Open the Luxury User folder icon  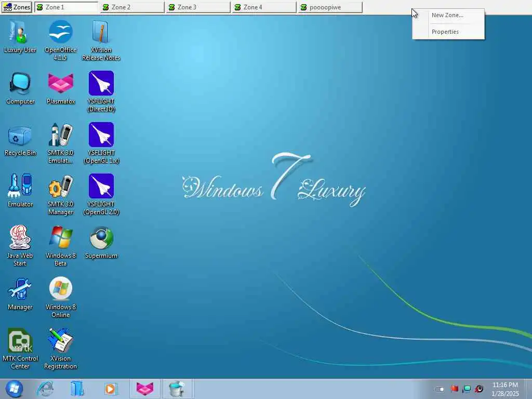pyautogui.click(x=20, y=37)
